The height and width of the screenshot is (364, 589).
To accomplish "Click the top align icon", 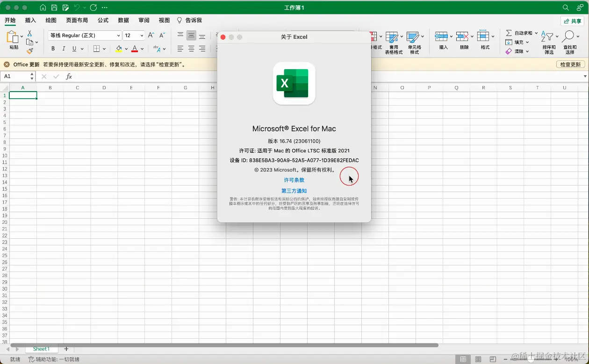I will [180, 35].
